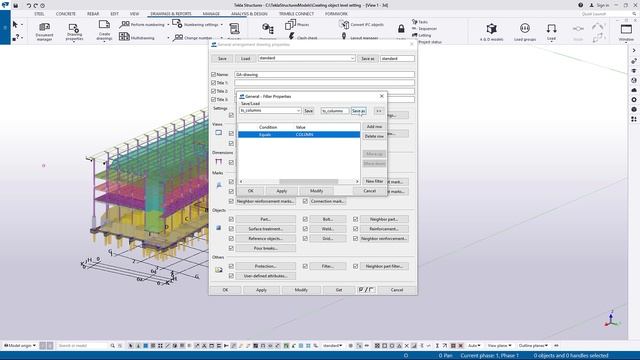
Task: Toggle the Title 2 checkbox
Action: [213, 91]
